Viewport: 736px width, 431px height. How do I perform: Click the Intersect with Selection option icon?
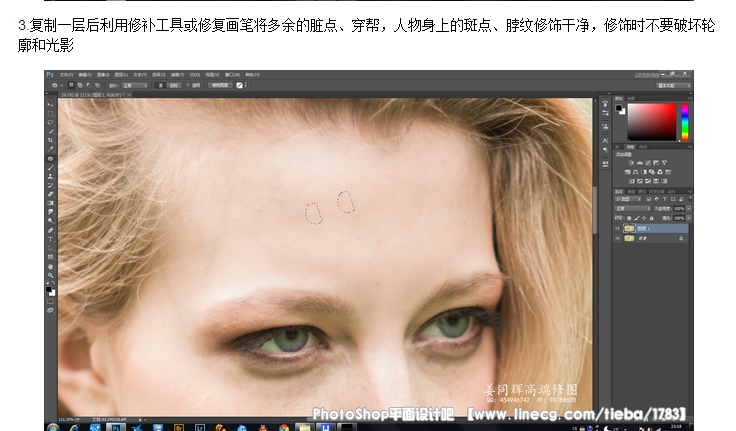(97, 85)
